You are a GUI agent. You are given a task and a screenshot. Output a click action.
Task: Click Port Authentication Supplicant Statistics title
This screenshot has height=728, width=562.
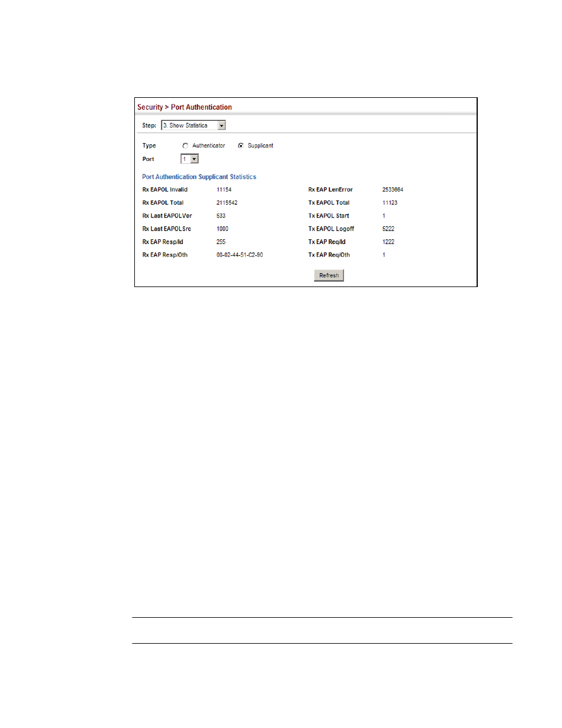pos(199,177)
